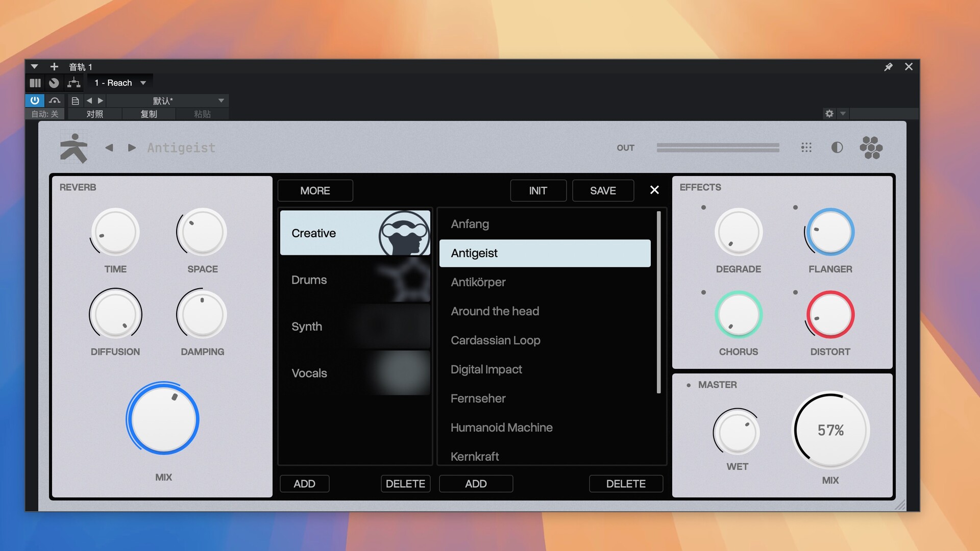Close the preset browser with X
The height and width of the screenshot is (551, 980).
point(654,190)
